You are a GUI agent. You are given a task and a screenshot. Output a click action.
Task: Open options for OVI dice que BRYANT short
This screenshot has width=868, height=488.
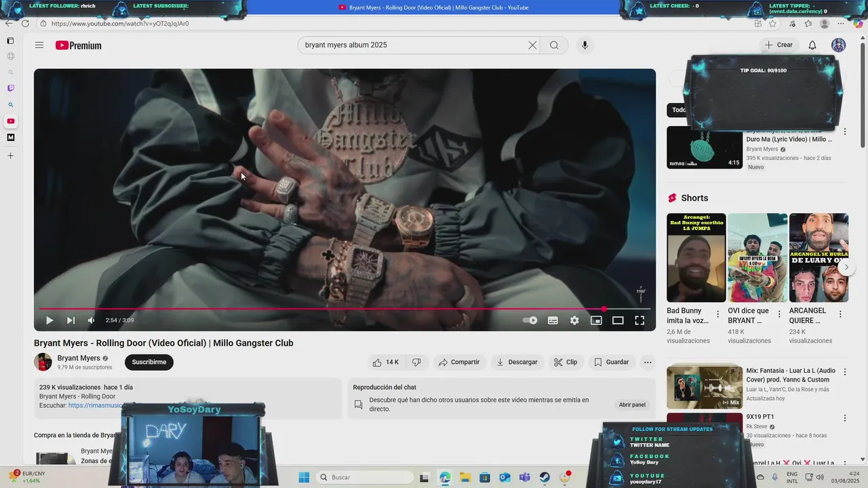pos(779,314)
